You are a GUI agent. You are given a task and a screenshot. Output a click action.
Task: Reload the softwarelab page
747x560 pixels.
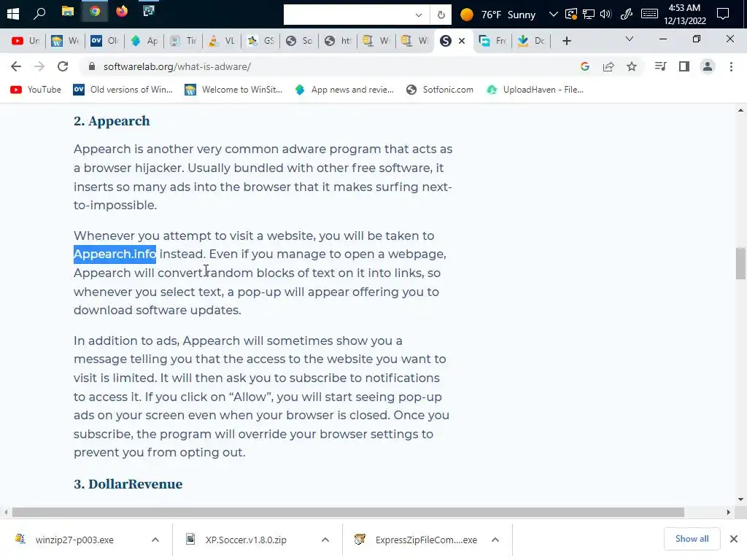(x=63, y=66)
